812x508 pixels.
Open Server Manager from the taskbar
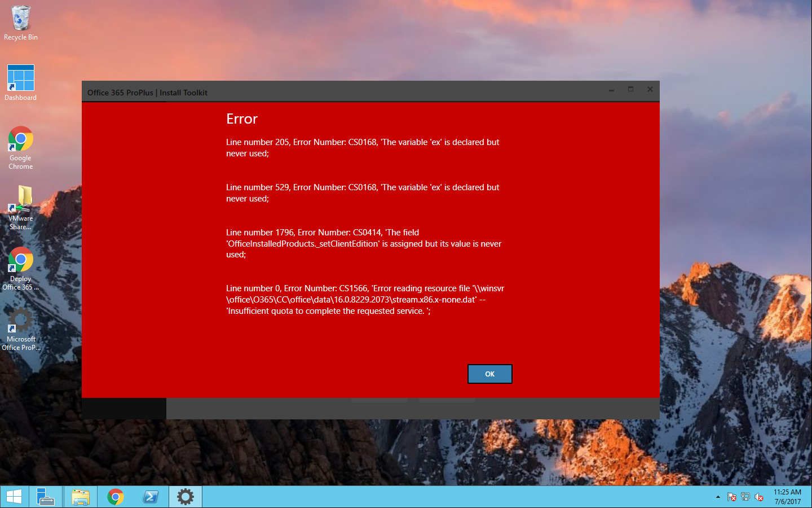(x=45, y=496)
